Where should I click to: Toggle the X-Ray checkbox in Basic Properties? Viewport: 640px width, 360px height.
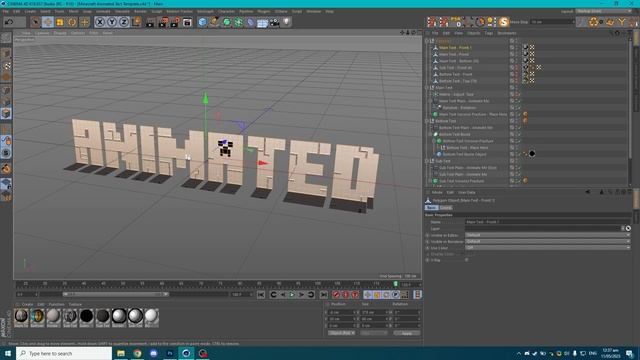point(467,260)
